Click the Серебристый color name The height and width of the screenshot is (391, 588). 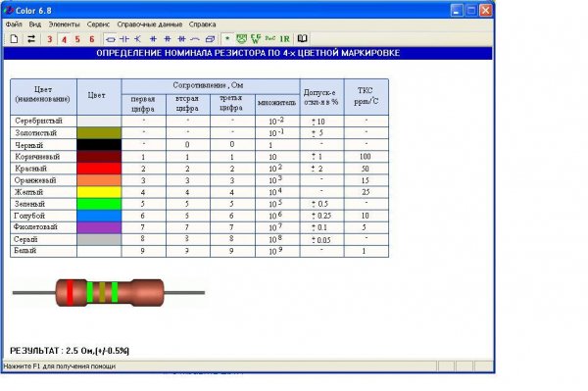click(38, 121)
